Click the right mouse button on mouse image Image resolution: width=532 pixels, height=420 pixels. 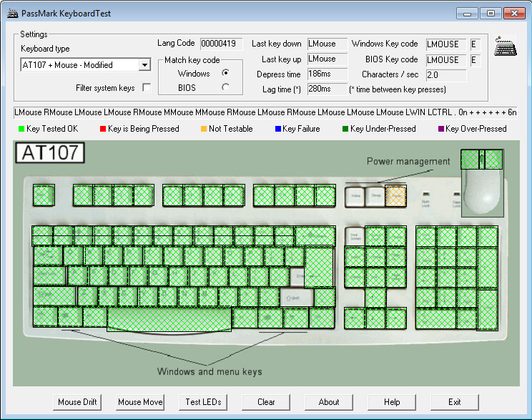click(493, 160)
